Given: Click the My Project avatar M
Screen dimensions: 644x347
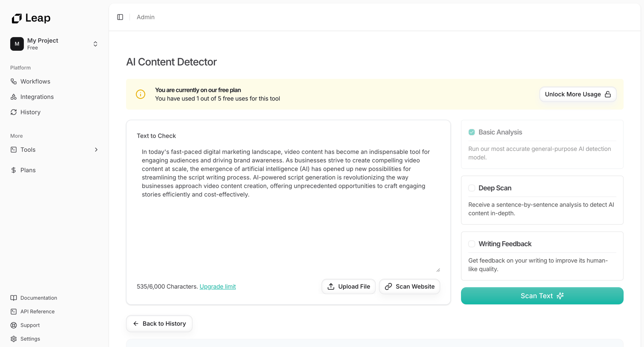Looking at the screenshot, I should click(17, 44).
